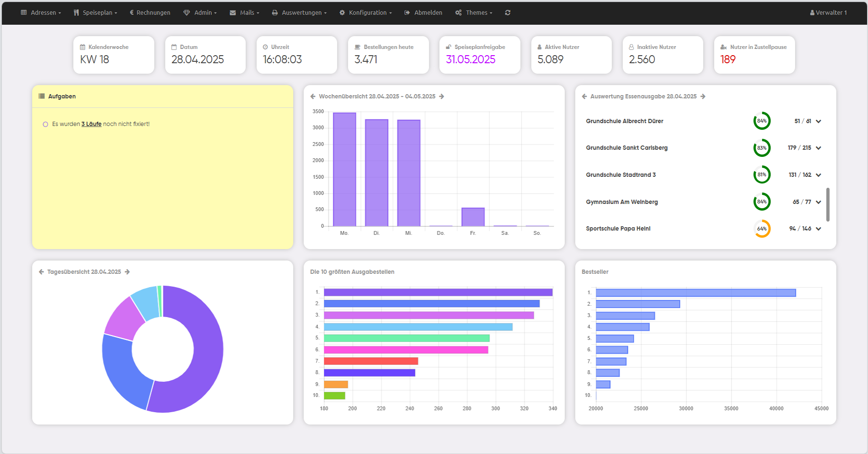Image resolution: width=868 pixels, height=454 pixels.
Task: Expand the Sportschule Papa Heini row
Action: tap(819, 229)
